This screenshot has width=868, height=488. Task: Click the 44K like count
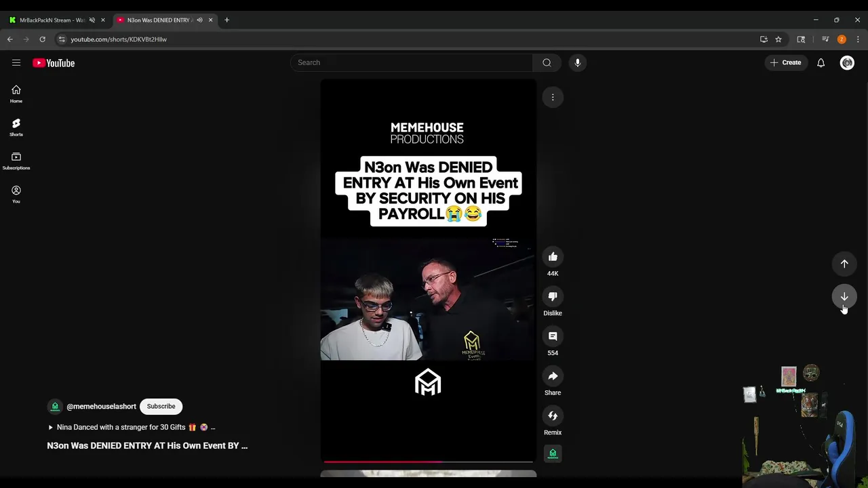[x=553, y=273]
